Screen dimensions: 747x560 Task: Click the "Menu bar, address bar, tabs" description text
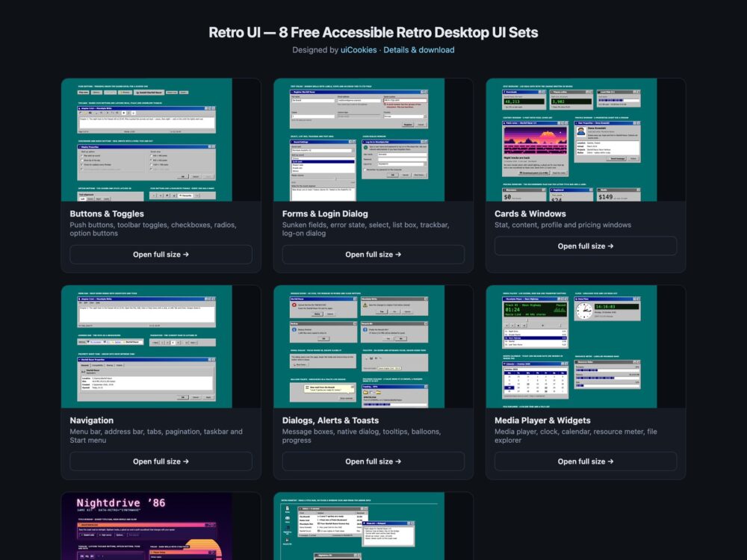pos(156,436)
